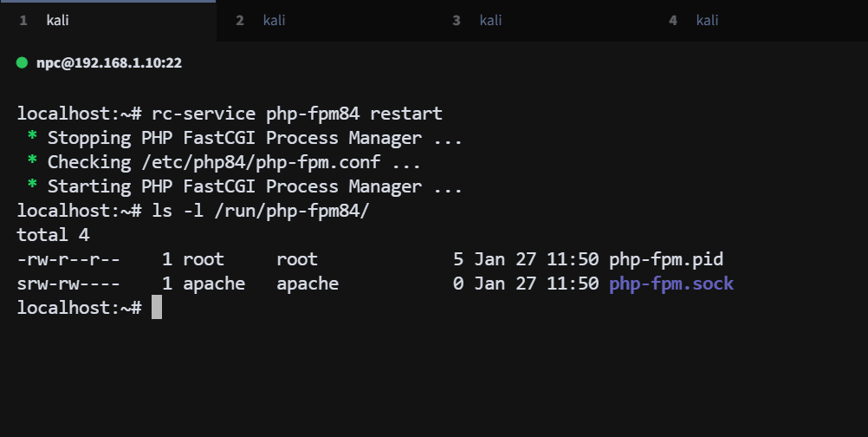Select the third kali tab
The height and width of the screenshot is (437, 868).
[490, 20]
